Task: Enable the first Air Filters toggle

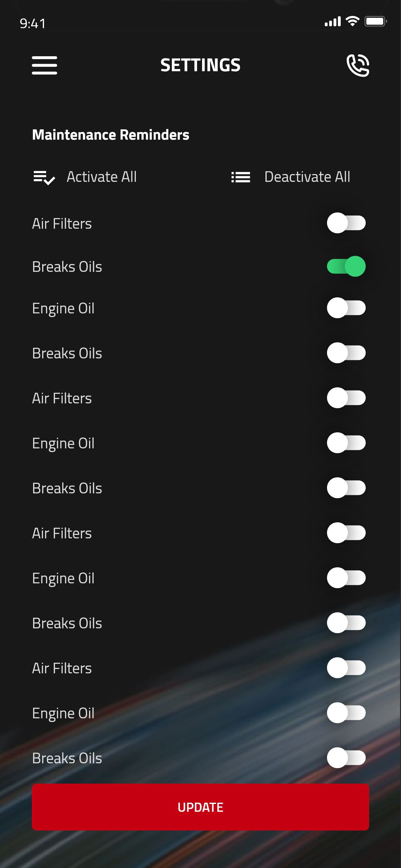Action: point(346,223)
